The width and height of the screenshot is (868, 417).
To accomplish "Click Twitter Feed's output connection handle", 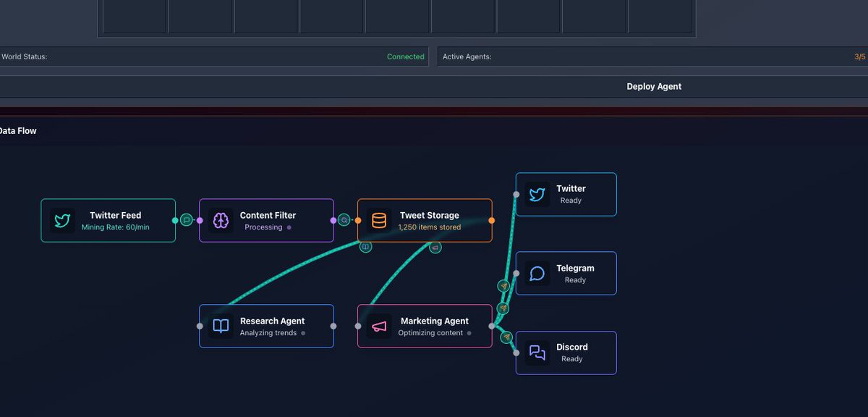I will click(x=175, y=220).
